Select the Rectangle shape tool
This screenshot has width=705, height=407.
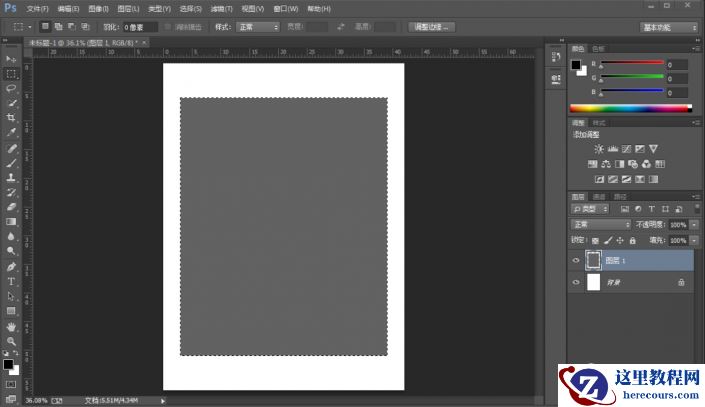point(11,311)
